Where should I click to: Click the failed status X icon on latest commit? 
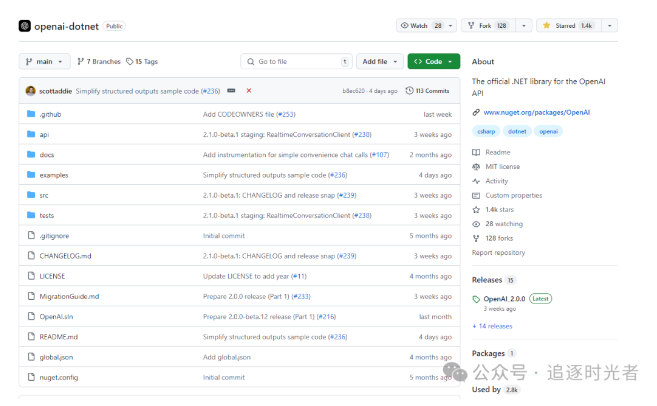point(249,91)
